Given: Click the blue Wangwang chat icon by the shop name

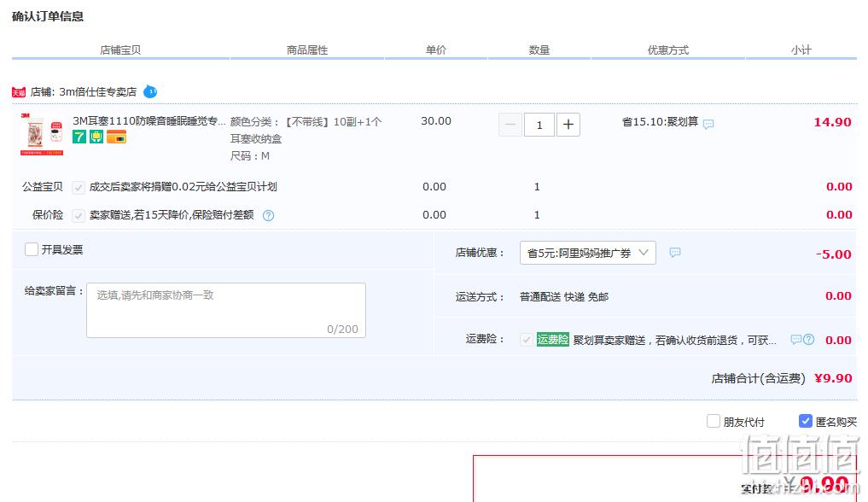Looking at the screenshot, I should click(150, 91).
